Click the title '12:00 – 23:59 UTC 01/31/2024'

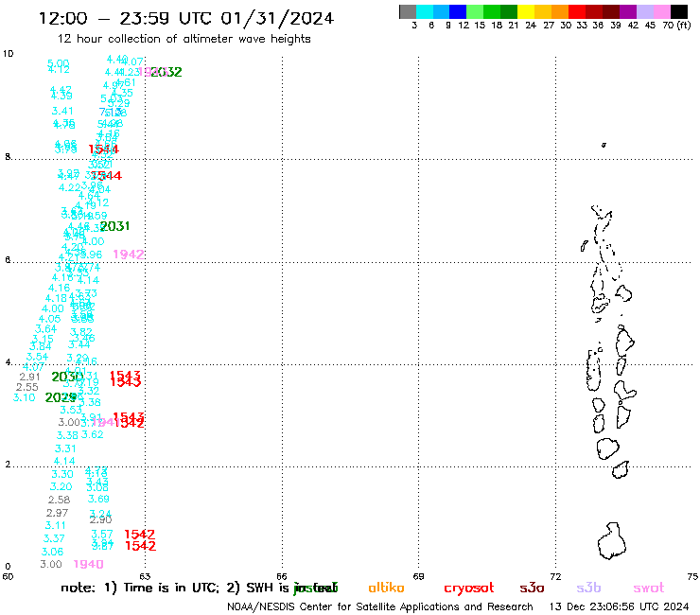(186, 18)
